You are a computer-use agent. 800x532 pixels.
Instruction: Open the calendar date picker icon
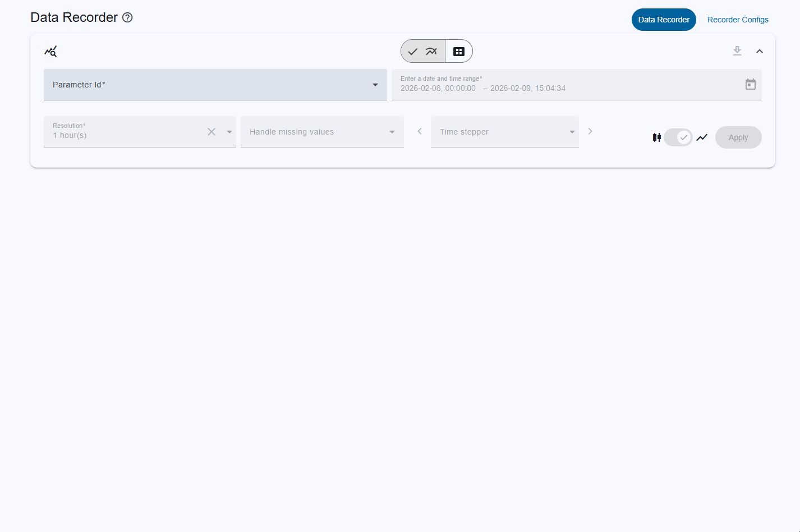coord(751,84)
